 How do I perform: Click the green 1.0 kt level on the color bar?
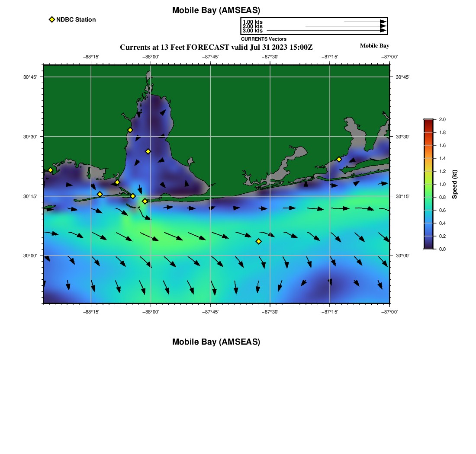428,184
